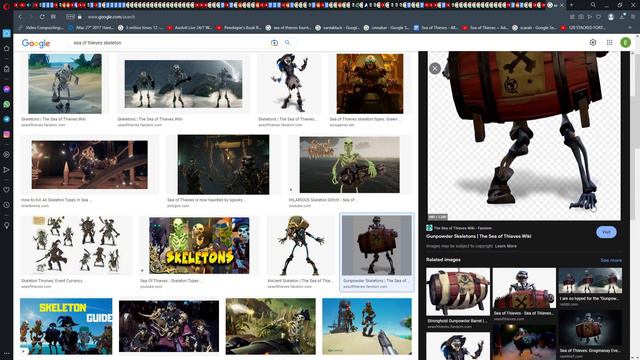Open Google quick settings gear
The width and height of the screenshot is (640, 360).
(593, 42)
